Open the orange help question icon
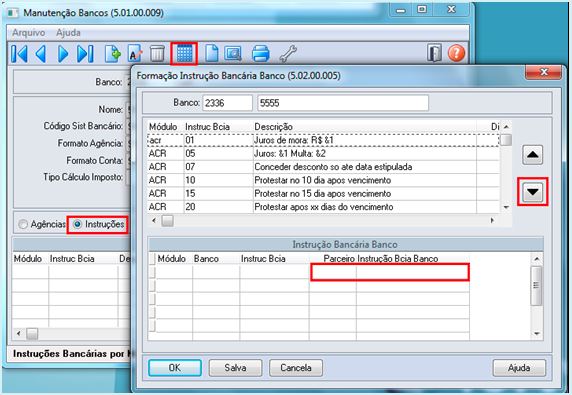The image size is (572, 395). (456, 54)
